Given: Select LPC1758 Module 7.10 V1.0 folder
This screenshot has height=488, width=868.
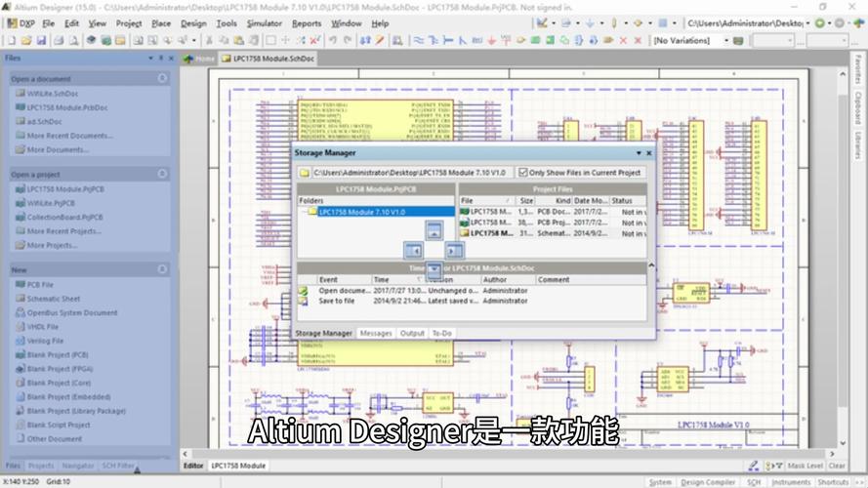Looking at the screenshot, I should pyautogui.click(x=362, y=212).
